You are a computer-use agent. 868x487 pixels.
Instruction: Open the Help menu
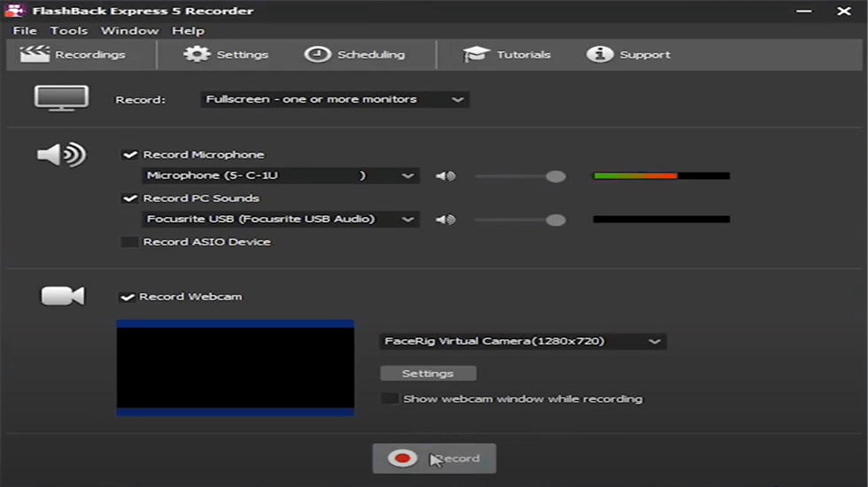tap(188, 30)
